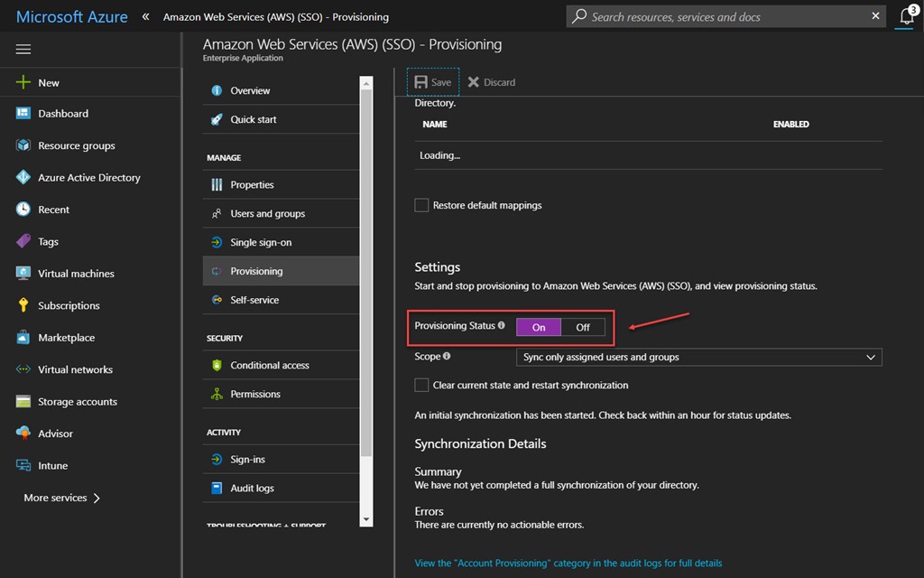The image size is (924, 578).
Task: Click the breadcrumb Amazon Web Services title
Action: coord(276,17)
